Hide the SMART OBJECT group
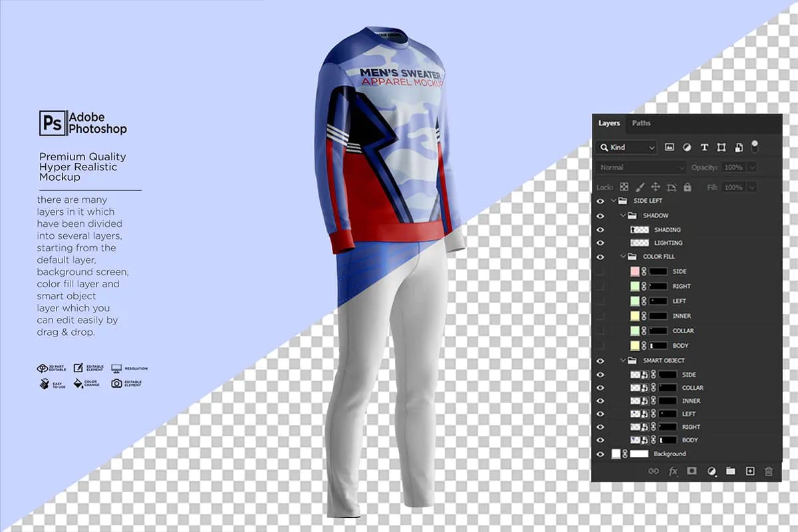The width and height of the screenshot is (798, 532). [x=600, y=360]
